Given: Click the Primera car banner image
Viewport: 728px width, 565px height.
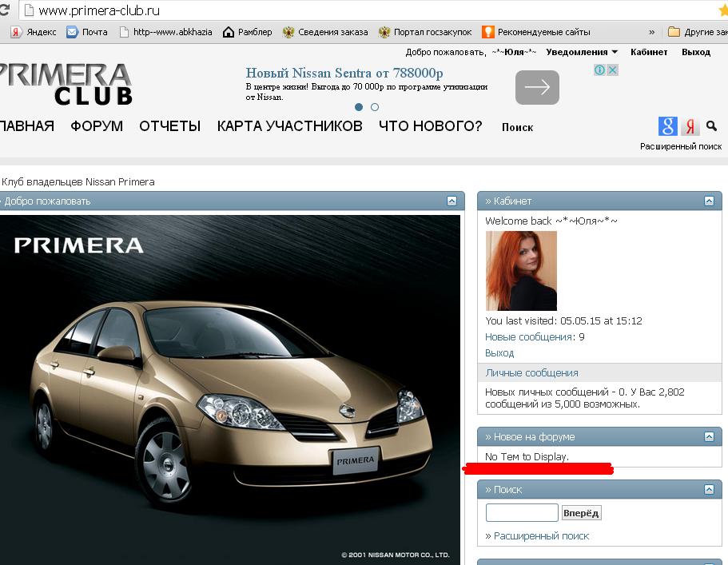Looking at the screenshot, I should [230, 390].
